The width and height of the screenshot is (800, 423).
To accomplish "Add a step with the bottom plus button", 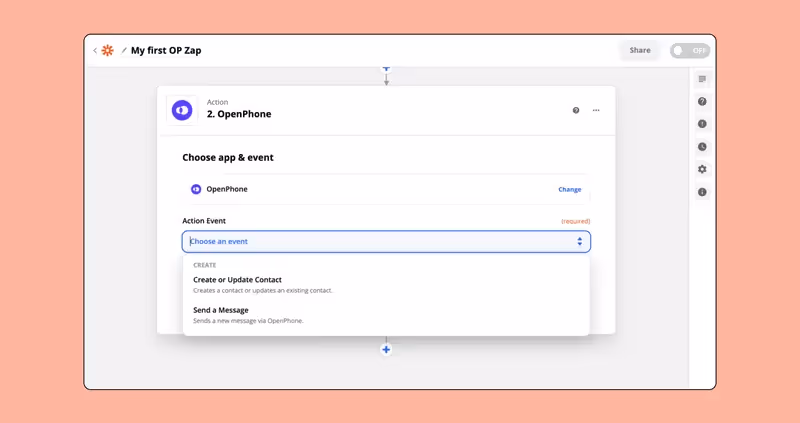I will coord(386,350).
